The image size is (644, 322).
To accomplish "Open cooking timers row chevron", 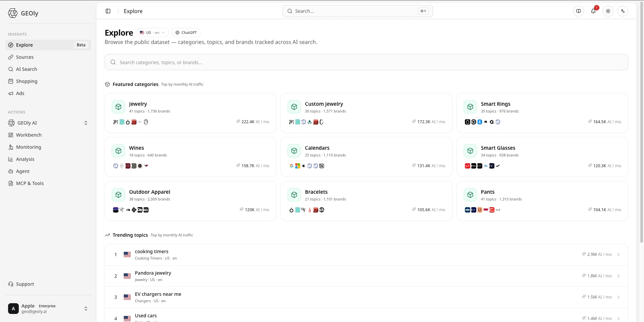I will (x=619, y=255).
